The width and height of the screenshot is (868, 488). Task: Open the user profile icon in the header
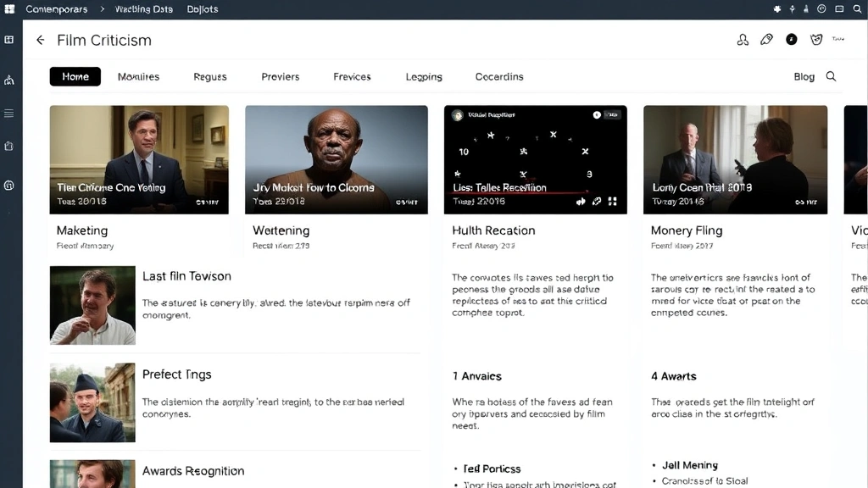coord(743,39)
